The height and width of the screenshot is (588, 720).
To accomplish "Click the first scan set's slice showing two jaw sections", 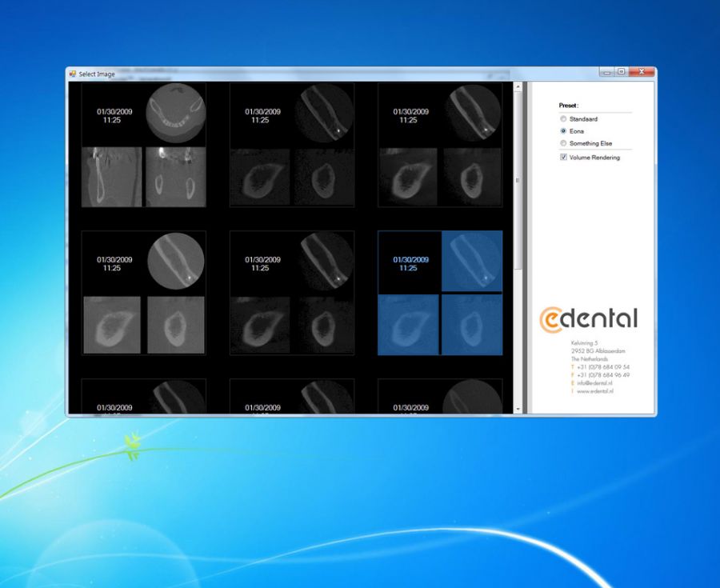I will [x=176, y=177].
